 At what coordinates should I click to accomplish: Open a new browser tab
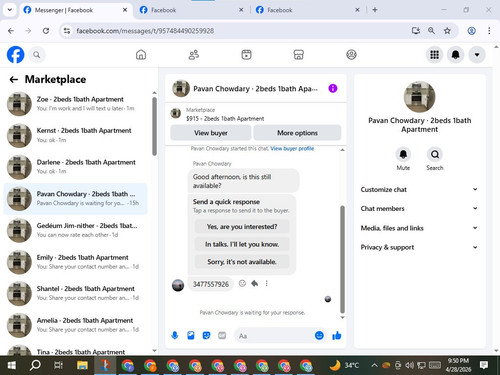[375, 10]
